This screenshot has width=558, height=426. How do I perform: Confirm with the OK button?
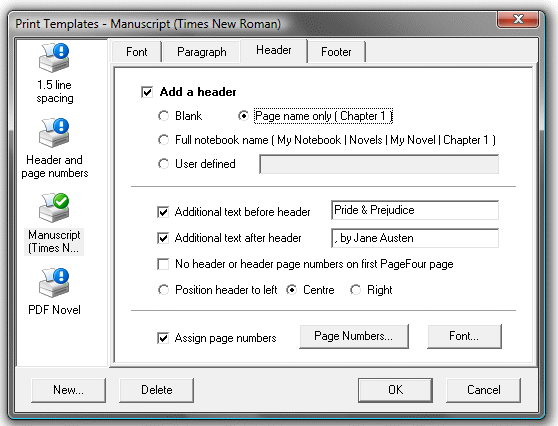pos(395,390)
